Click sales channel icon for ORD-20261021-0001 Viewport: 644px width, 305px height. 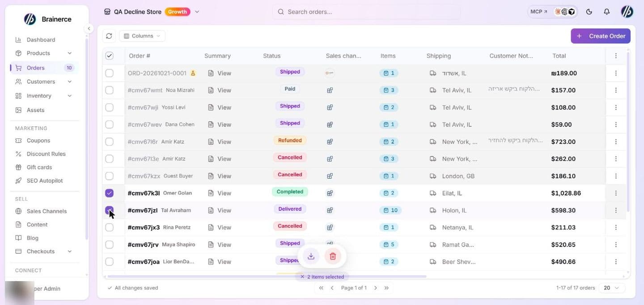point(330,73)
